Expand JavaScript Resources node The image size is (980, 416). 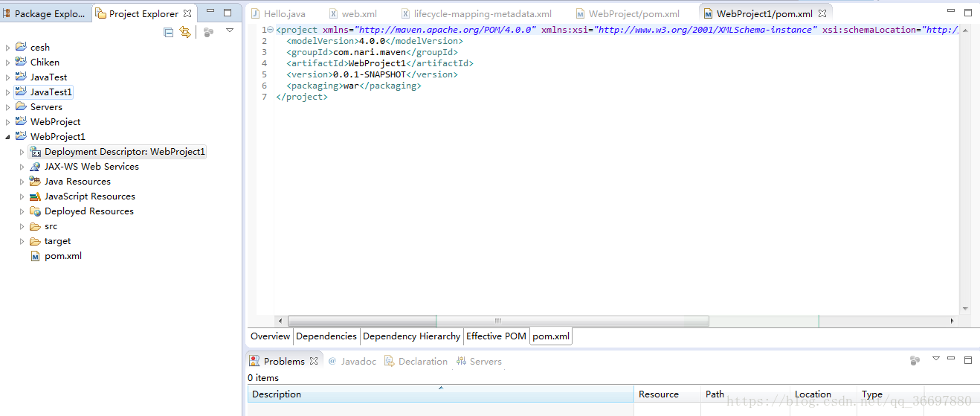click(22, 196)
